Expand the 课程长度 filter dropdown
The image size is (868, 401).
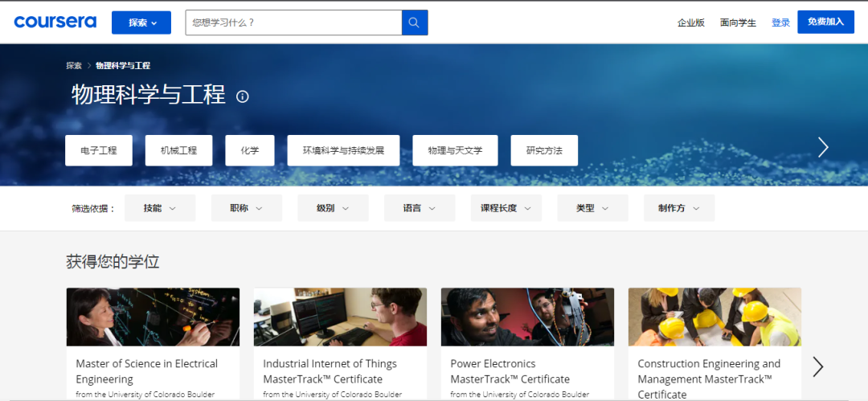(x=506, y=208)
